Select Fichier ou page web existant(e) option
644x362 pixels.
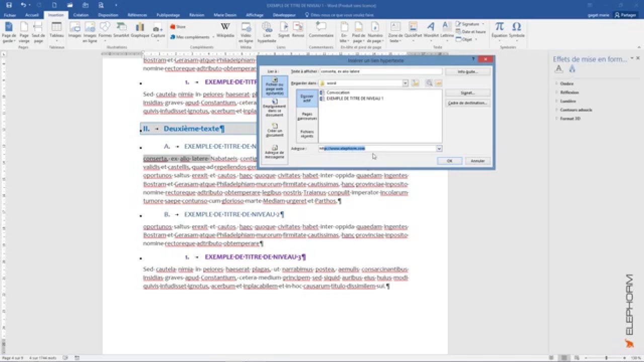click(x=274, y=86)
